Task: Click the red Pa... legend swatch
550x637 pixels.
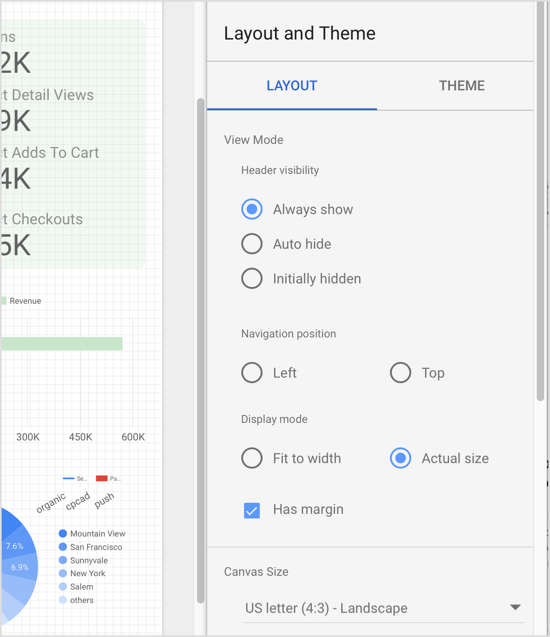Action: (x=102, y=478)
